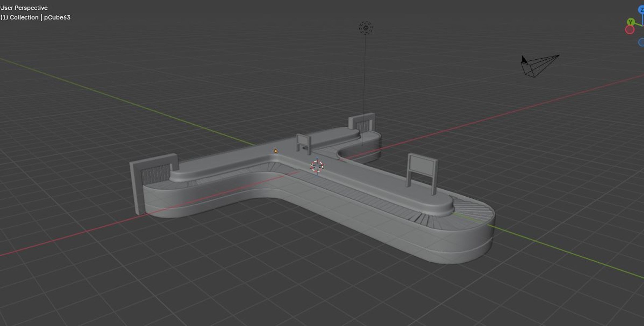Click the green Y axis gizmo handle
Image resolution: width=644 pixels, height=326 pixels.
click(631, 22)
